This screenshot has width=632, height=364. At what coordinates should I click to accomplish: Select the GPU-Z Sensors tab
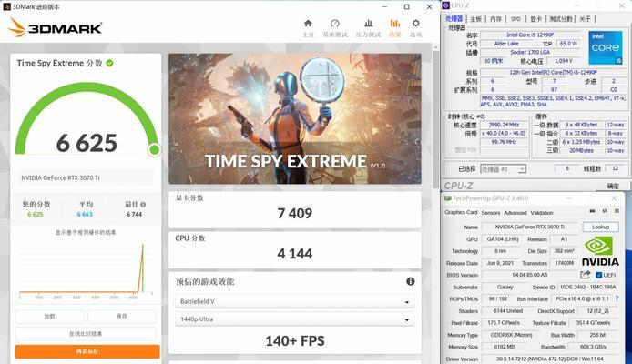[x=491, y=213]
